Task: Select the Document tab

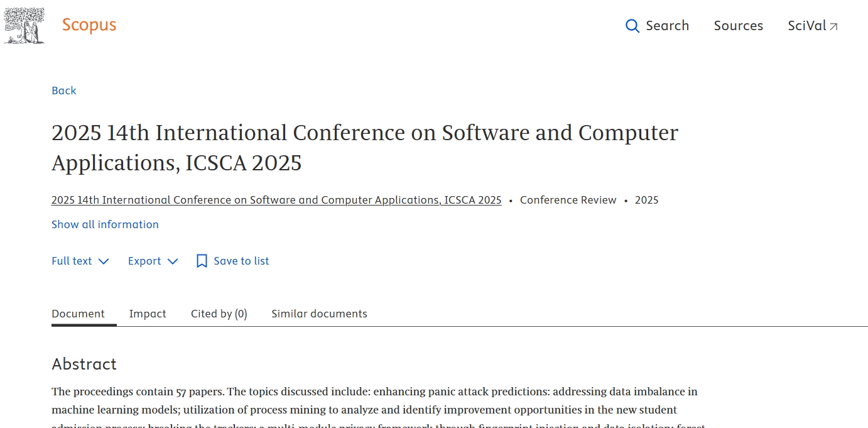Action: click(78, 314)
